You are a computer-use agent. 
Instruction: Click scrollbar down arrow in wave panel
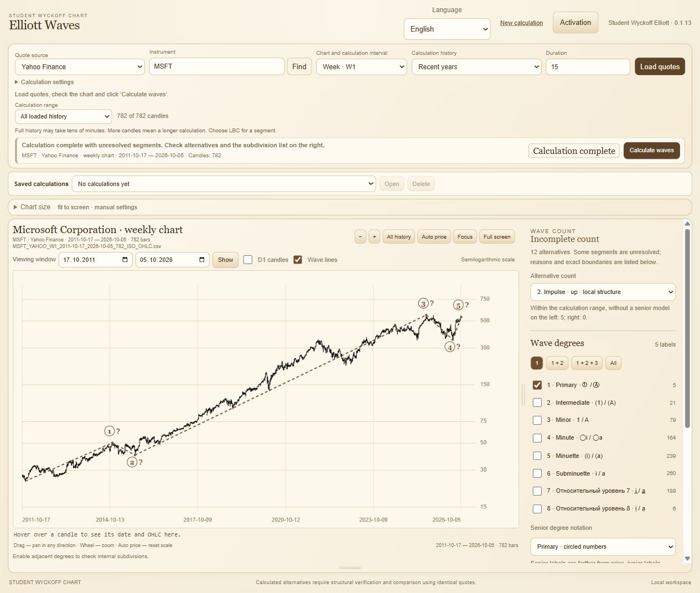pos(687,559)
